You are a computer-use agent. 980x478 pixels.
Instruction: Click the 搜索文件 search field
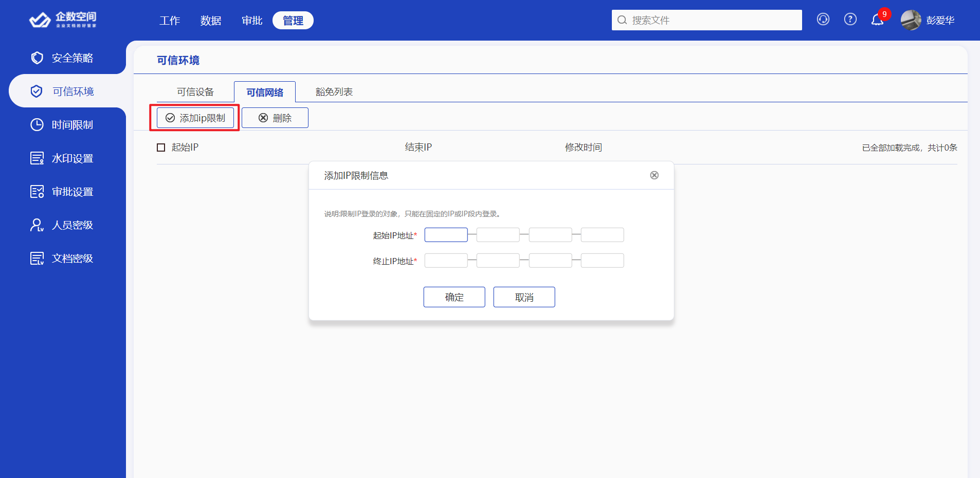tap(707, 20)
